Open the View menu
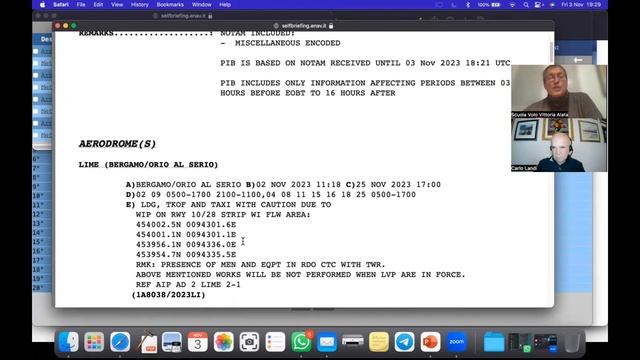The height and width of the screenshot is (360, 640). pyautogui.click(x=117, y=4)
